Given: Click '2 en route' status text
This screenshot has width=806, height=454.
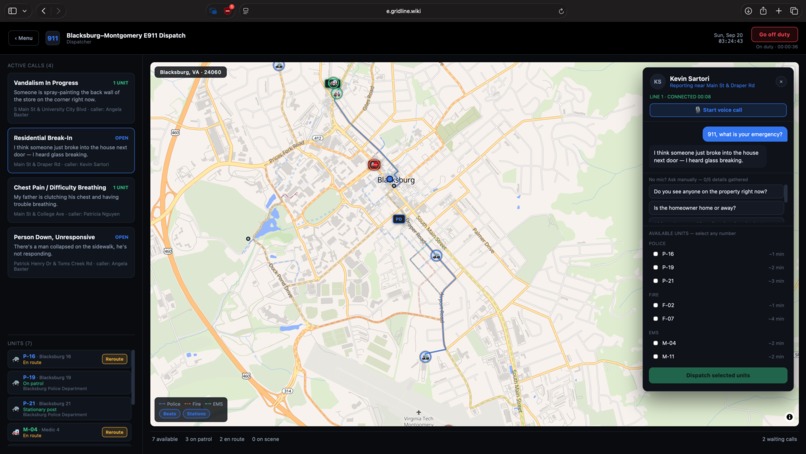Looking at the screenshot, I should 232,439.
